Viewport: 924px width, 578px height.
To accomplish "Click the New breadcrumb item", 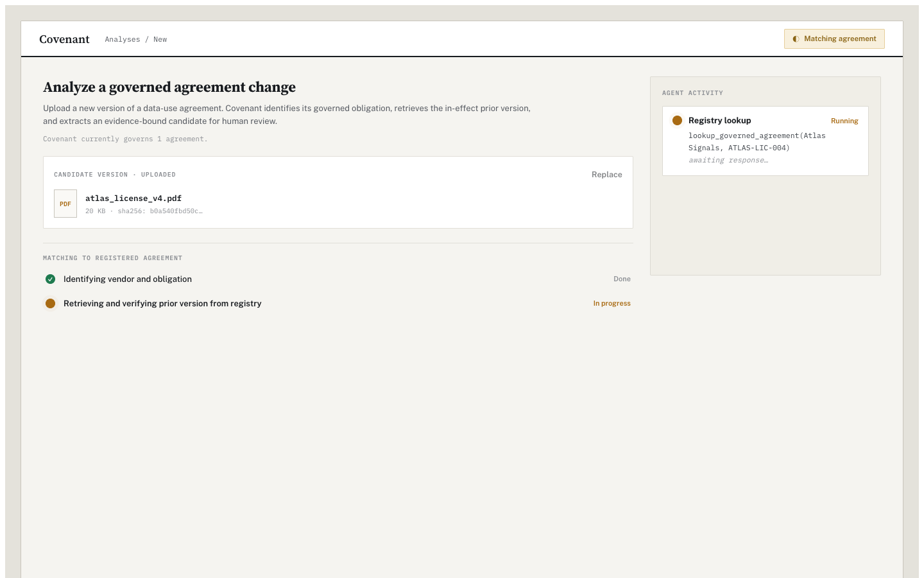I will point(160,39).
